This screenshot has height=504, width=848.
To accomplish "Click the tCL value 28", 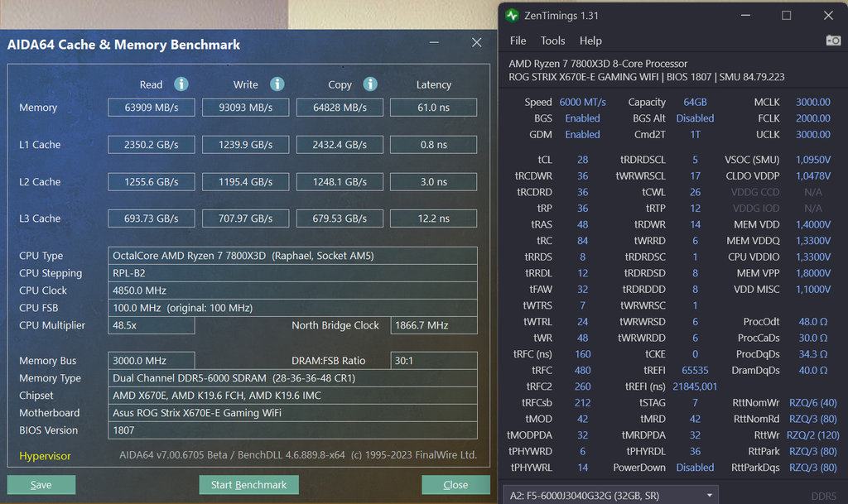I will pyautogui.click(x=582, y=160).
